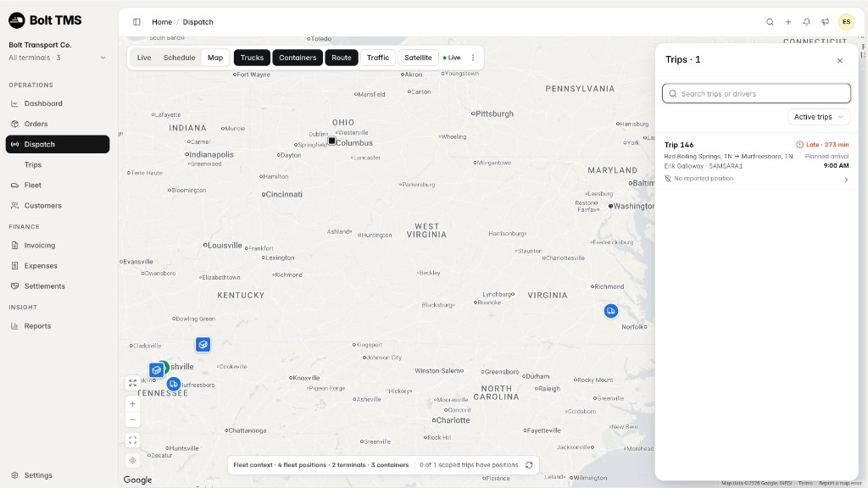Select the container marker near Cookeville
The width and height of the screenshot is (868, 488).
(203, 345)
